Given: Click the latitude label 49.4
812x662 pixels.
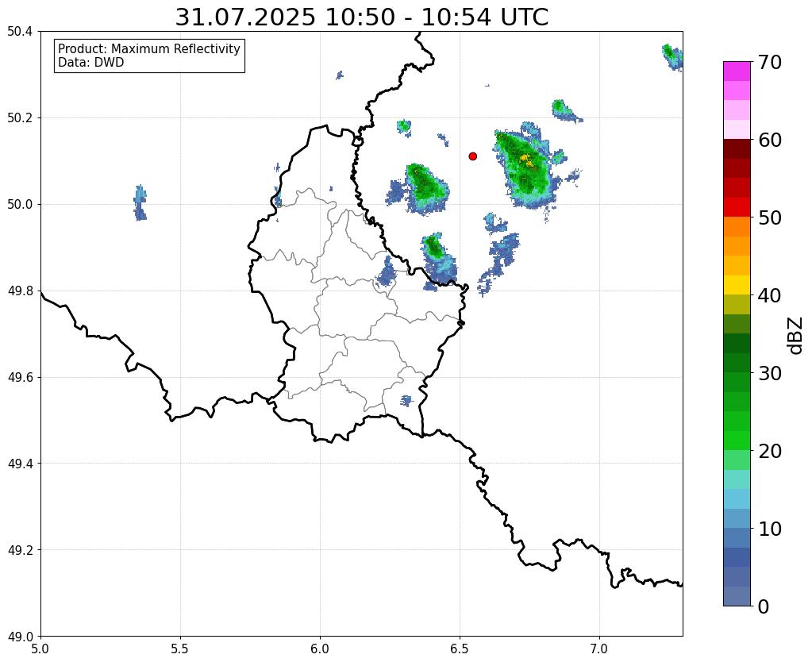Looking at the screenshot, I should coord(20,463).
